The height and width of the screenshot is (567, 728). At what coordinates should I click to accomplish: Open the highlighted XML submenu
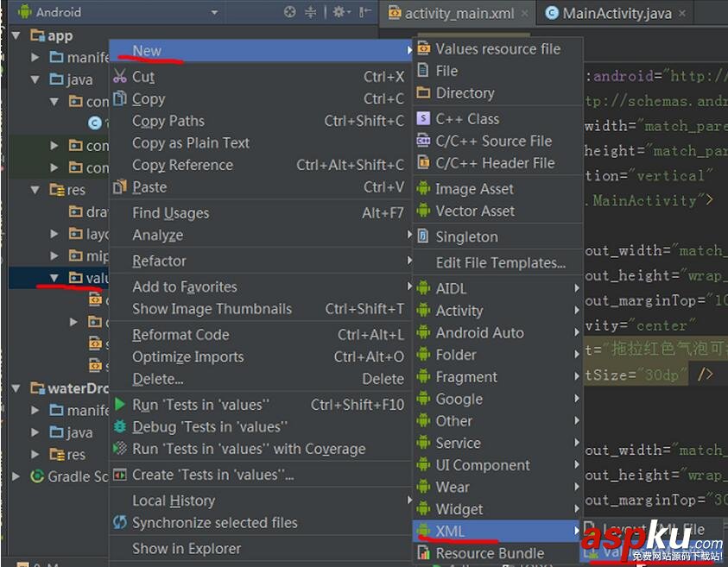click(498, 531)
